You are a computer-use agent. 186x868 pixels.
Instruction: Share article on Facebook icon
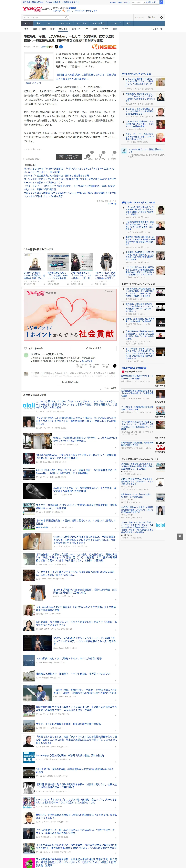tap(61, 47)
